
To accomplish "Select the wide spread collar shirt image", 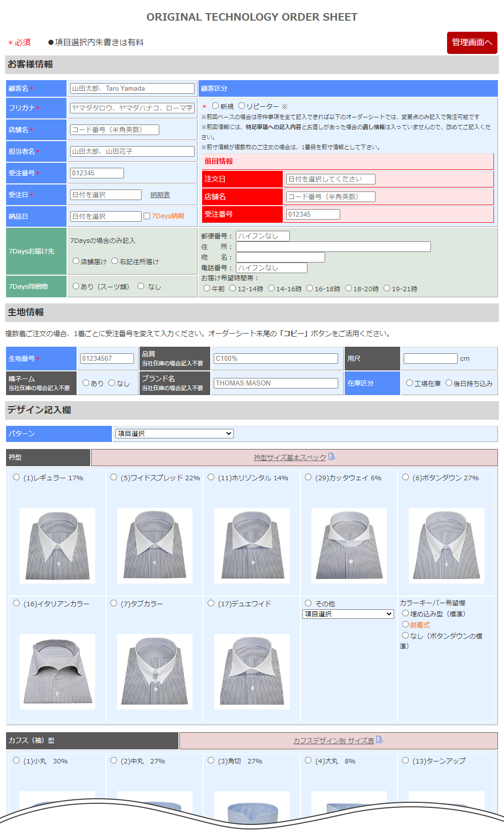I will [x=154, y=545].
